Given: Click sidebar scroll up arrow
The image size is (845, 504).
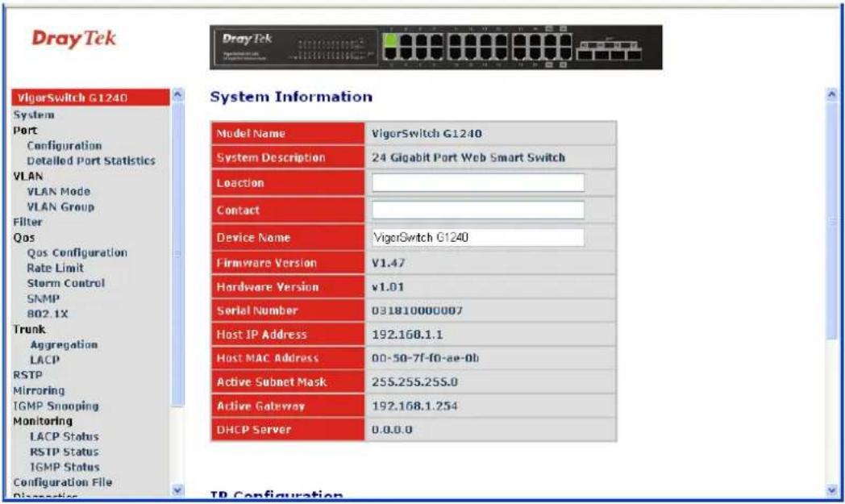Looking at the screenshot, I should [177, 95].
